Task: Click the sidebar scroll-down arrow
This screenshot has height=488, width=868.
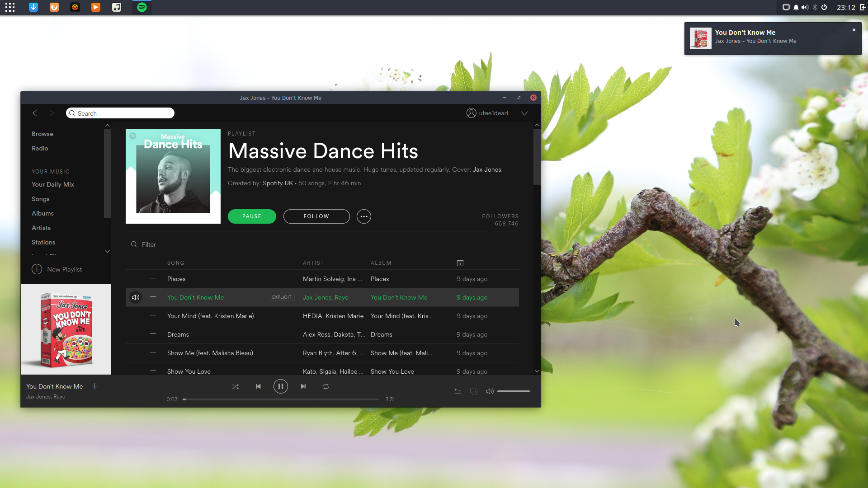Action: tap(108, 251)
